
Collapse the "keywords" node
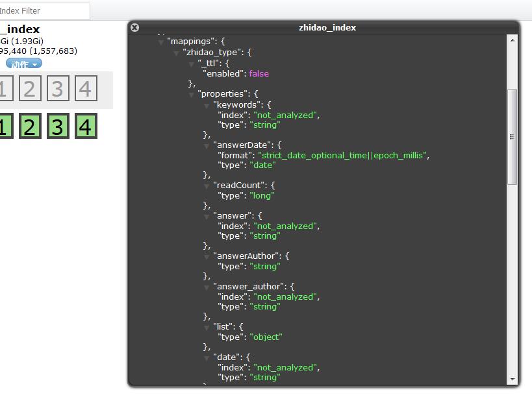[x=207, y=106]
